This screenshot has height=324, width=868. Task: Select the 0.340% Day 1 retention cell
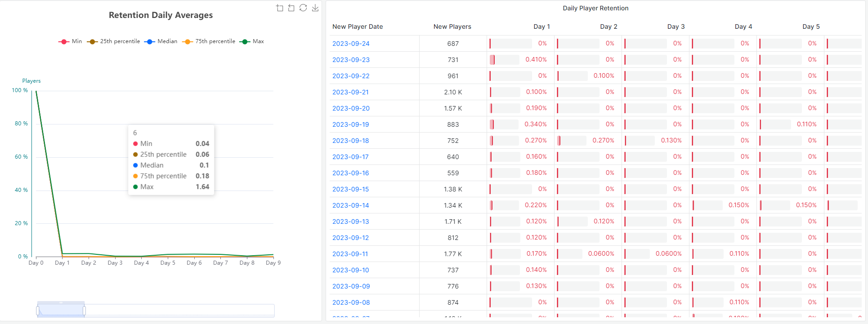pos(521,124)
